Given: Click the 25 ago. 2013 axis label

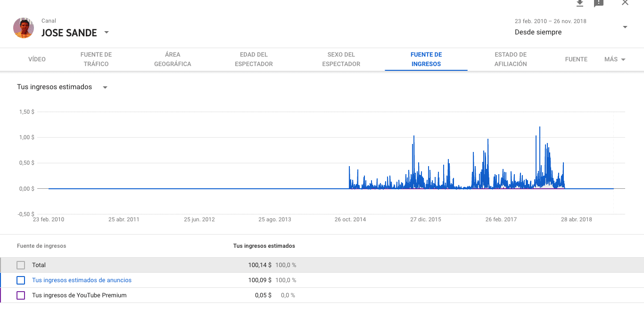Looking at the screenshot, I should [275, 219].
